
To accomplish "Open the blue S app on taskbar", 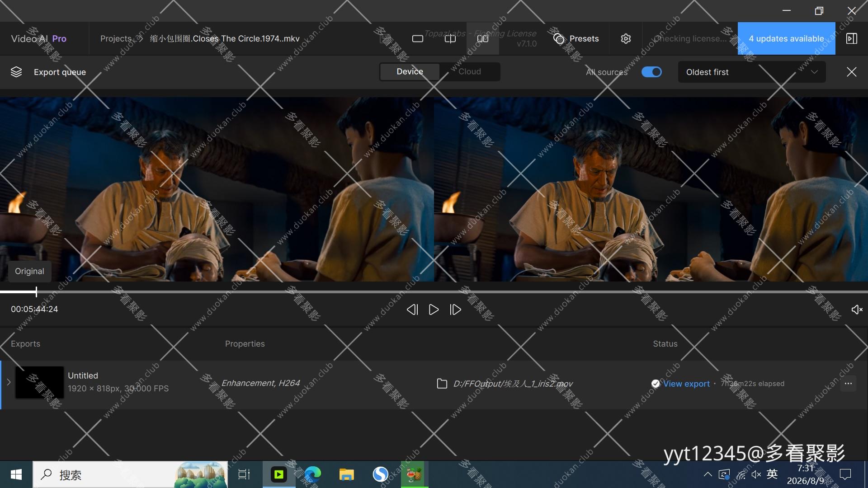I will click(380, 474).
